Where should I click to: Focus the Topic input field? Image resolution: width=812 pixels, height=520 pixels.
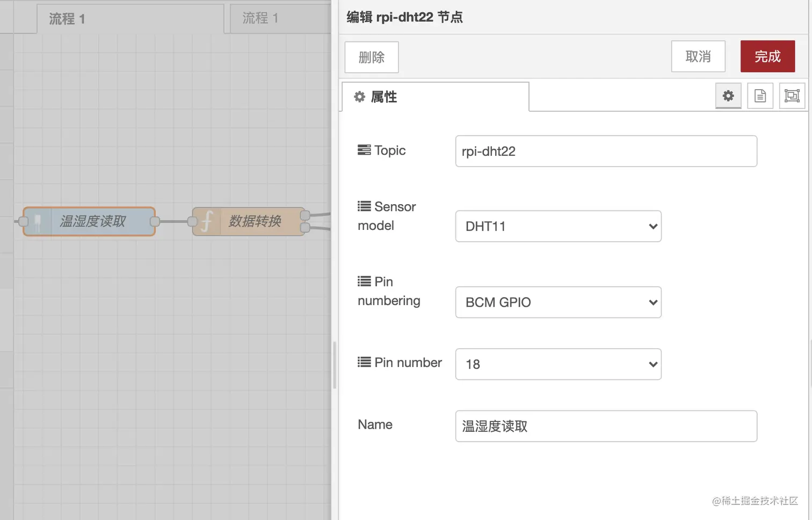point(606,151)
